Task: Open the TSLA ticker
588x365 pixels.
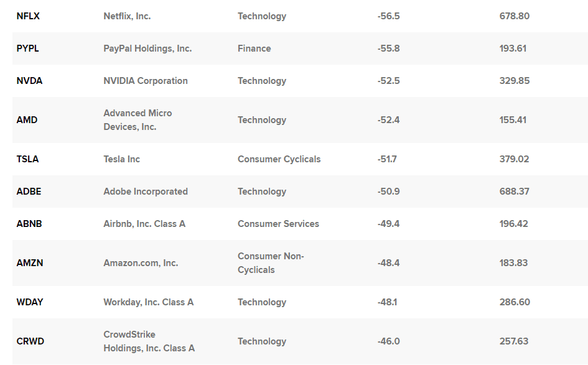Action: [27, 159]
